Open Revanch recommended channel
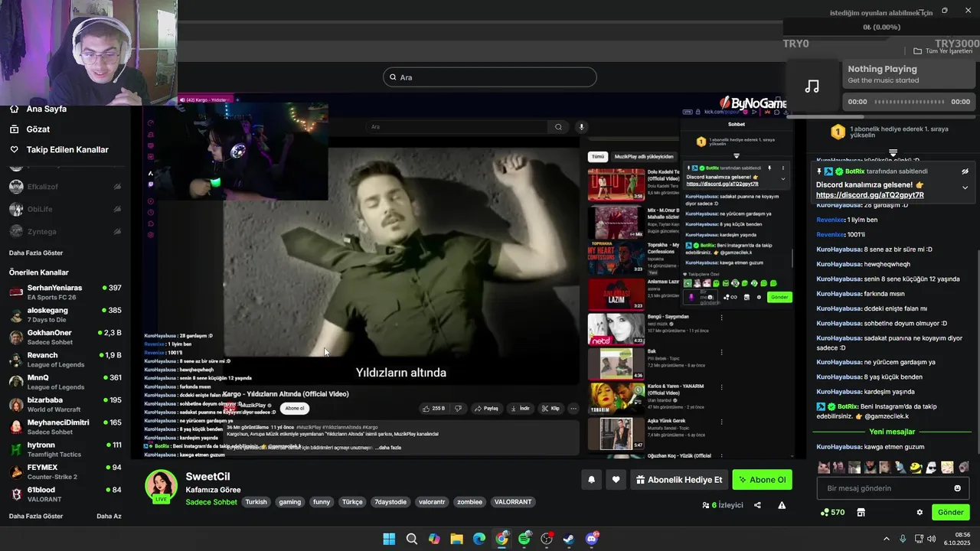This screenshot has height=551, width=980. pyautogui.click(x=65, y=359)
